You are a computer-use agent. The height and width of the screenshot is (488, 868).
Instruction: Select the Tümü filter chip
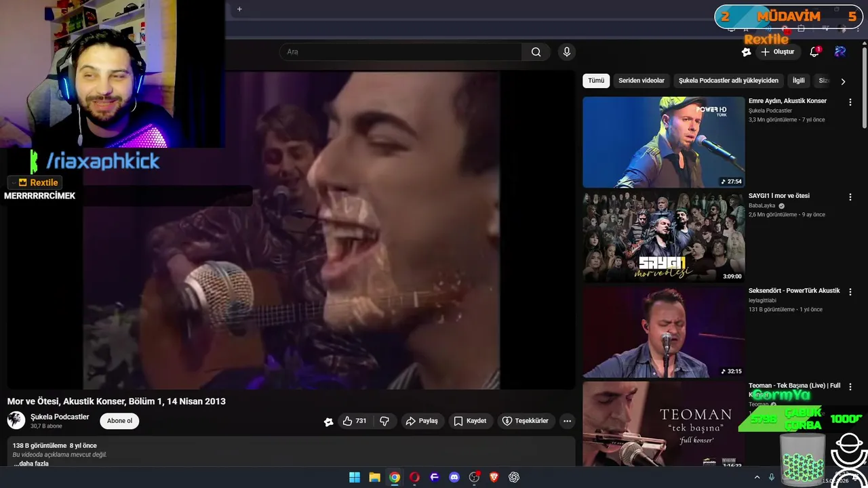[x=596, y=81]
